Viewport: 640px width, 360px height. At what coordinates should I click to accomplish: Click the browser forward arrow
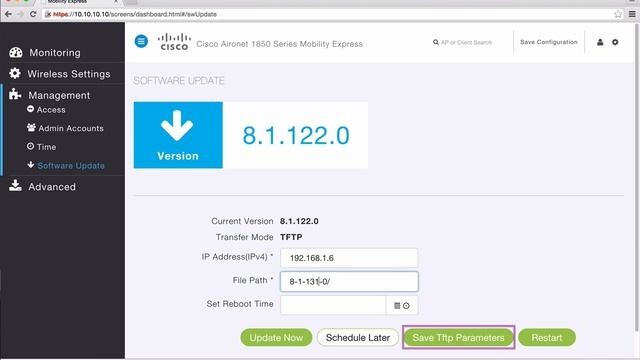20,14
